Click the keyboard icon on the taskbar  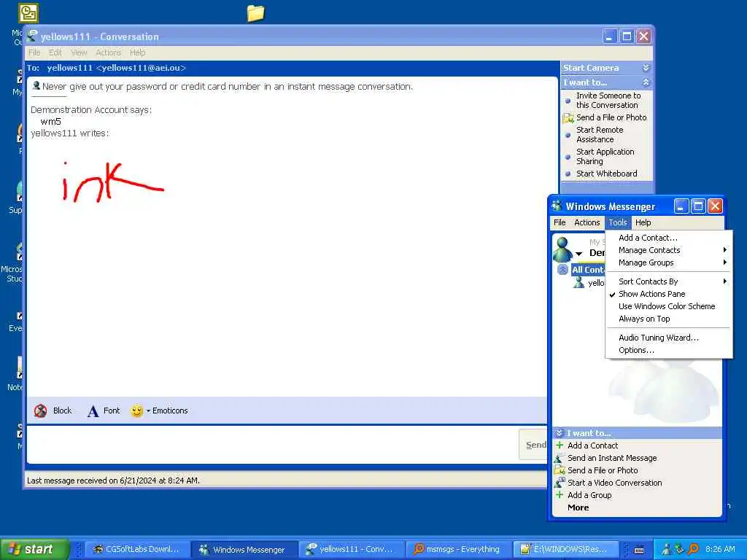tap(639, 550)
